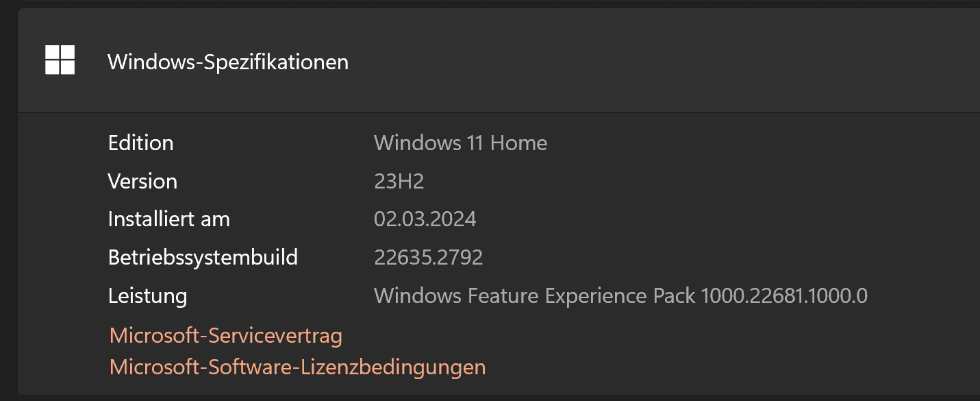Click the Leistung label
Screen dimensions: 980x401
coord(147,296)
